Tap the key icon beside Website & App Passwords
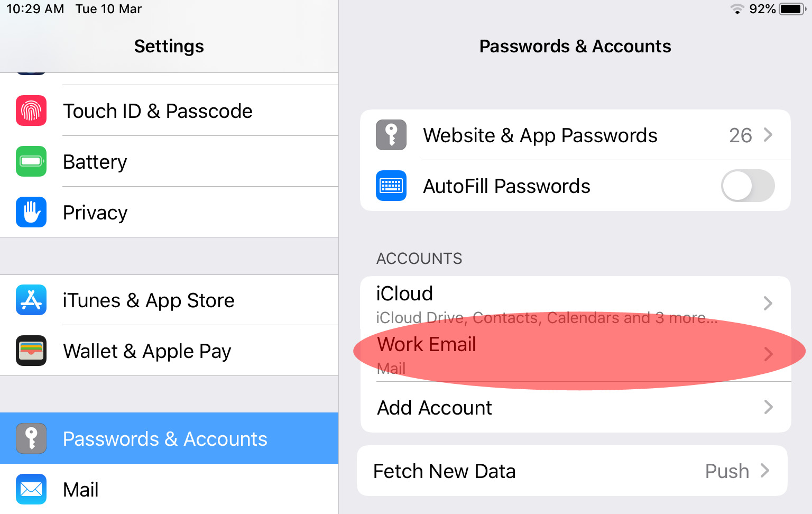This screenshot has width=812, height=514. [x=391, y=135]
